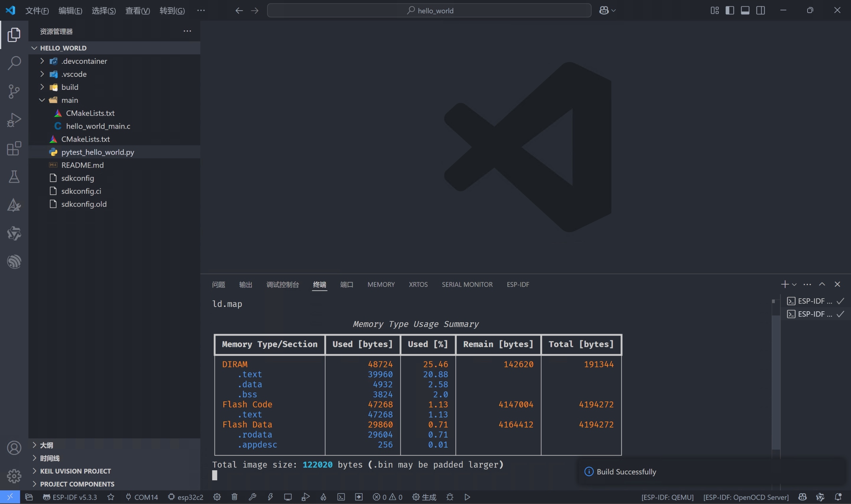Screen dimensions: 851x504
Task: Open the monitor device icon in status bar
Action: coord(288,497)
